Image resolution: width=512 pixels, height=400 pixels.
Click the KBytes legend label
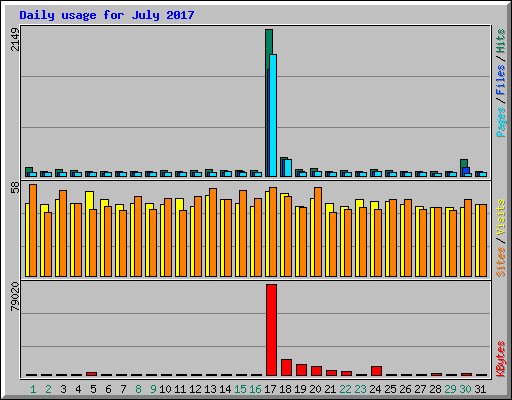[501, 359]
